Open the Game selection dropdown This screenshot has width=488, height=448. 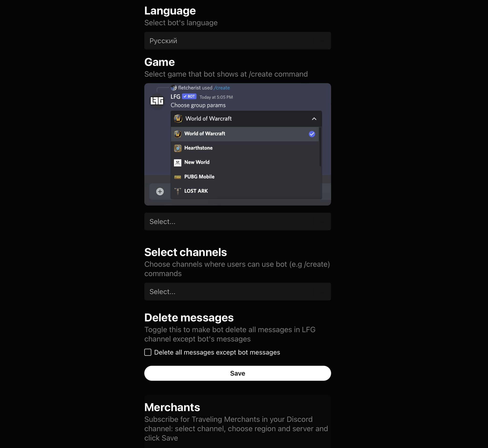click(x=237, y=221)
